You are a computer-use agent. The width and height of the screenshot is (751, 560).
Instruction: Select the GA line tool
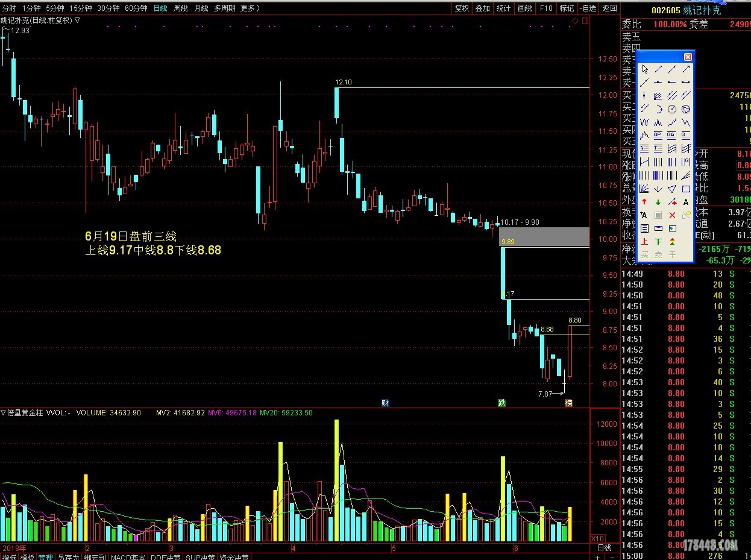pyautogui.click(x=671, y=136)
